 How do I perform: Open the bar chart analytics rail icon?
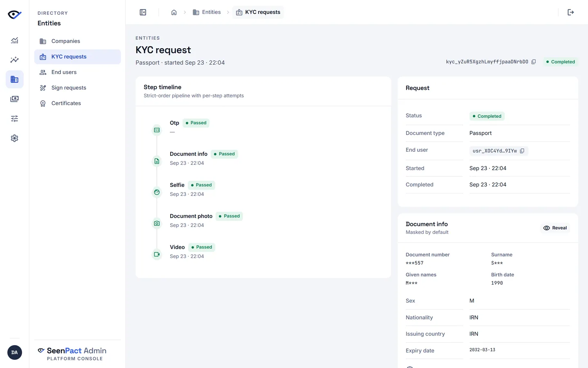(x=15, y=40)
